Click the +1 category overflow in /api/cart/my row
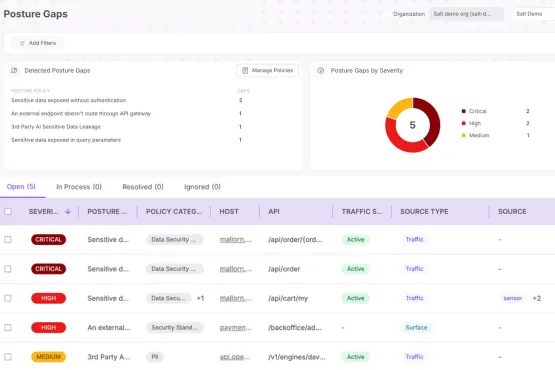Image resolution: width=555 pixels, height=370 pixels. click(x=200, y=298)
